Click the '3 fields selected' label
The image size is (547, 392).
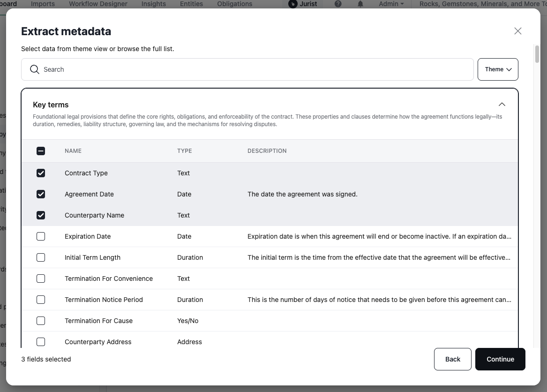(x=46, y=359)
